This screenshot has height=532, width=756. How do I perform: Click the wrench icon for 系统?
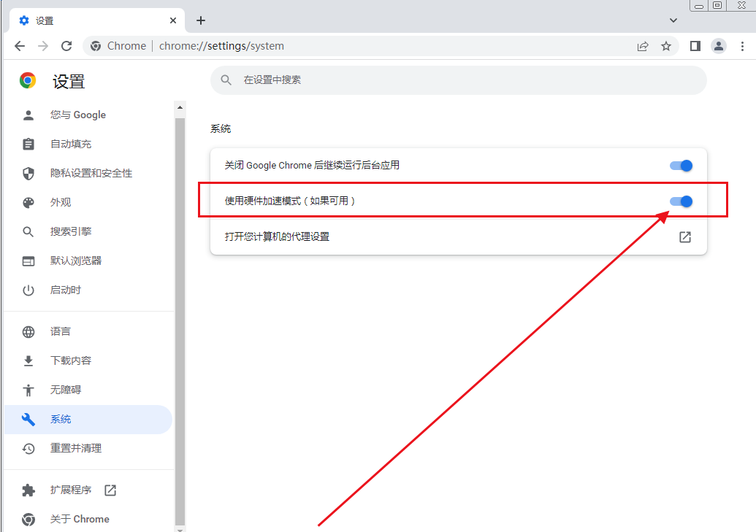coord(28,419)
